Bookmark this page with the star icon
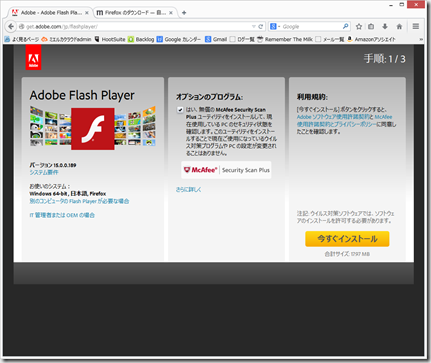 point(359,26)
